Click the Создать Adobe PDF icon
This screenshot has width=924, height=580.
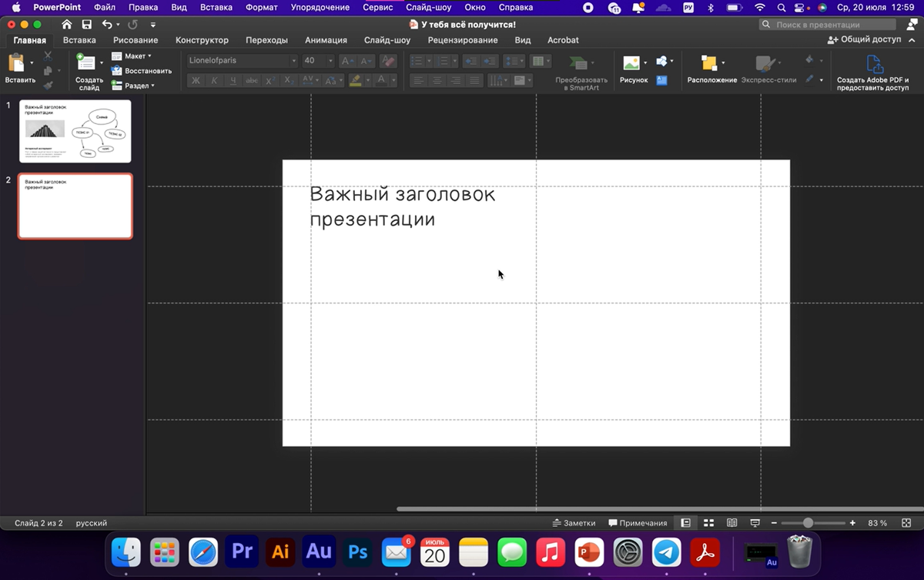click(872, 64)
